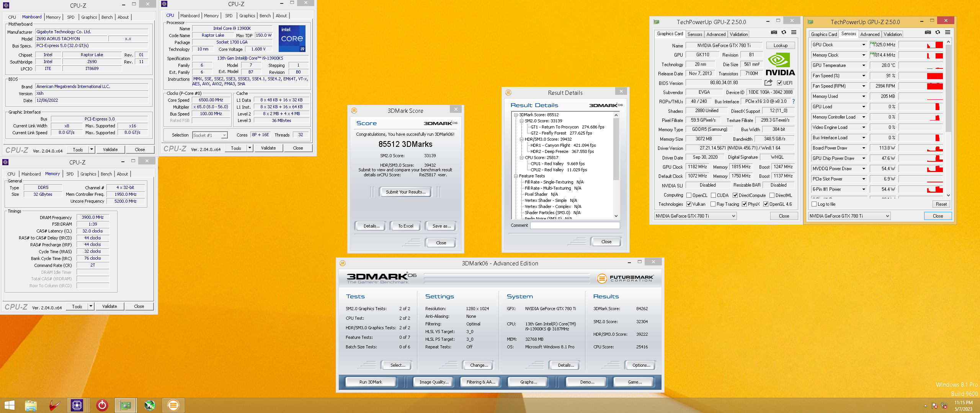Enable Log to file checkbox
Viewport: 980px width, 413px height.
pyautogui.click(x=814, y=204)
